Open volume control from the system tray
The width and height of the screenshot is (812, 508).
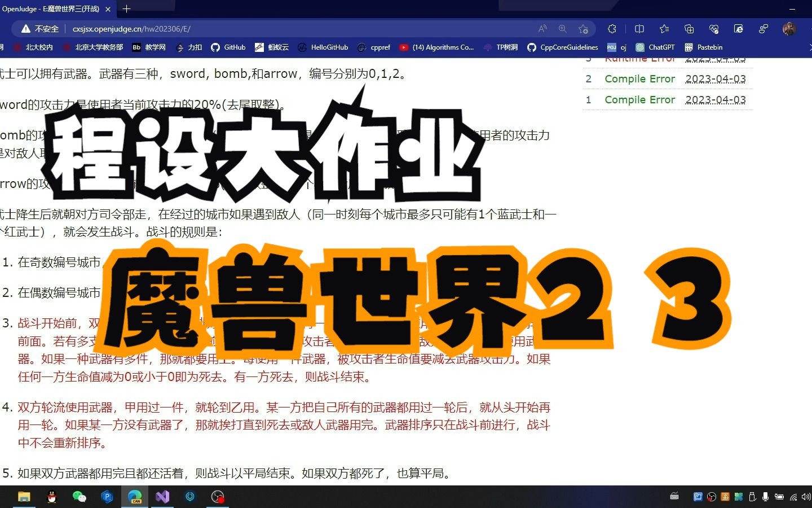[x=805, y=497]
